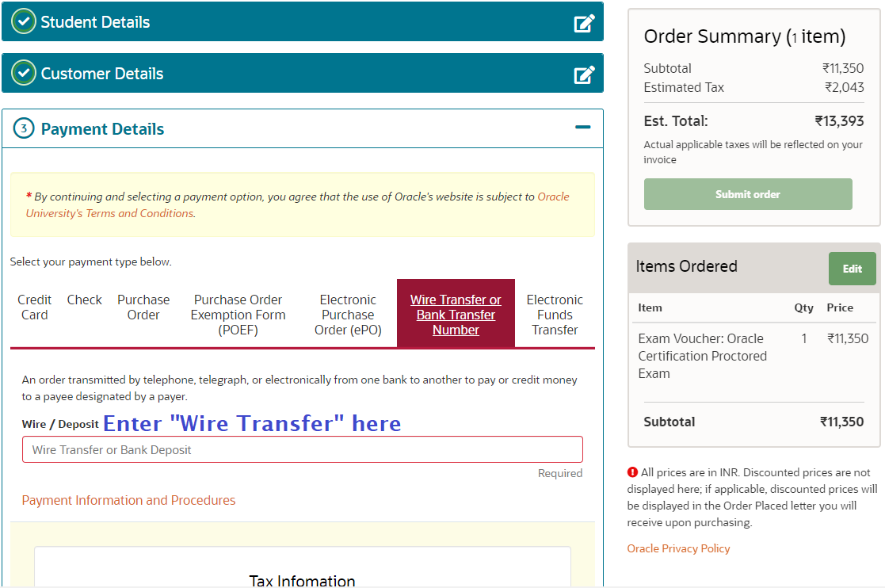Select Wire Transfer or Bank Transfer Number tab
Viewport: 885px width, 588px height.
pyautogui.click(x=456, y=314)
